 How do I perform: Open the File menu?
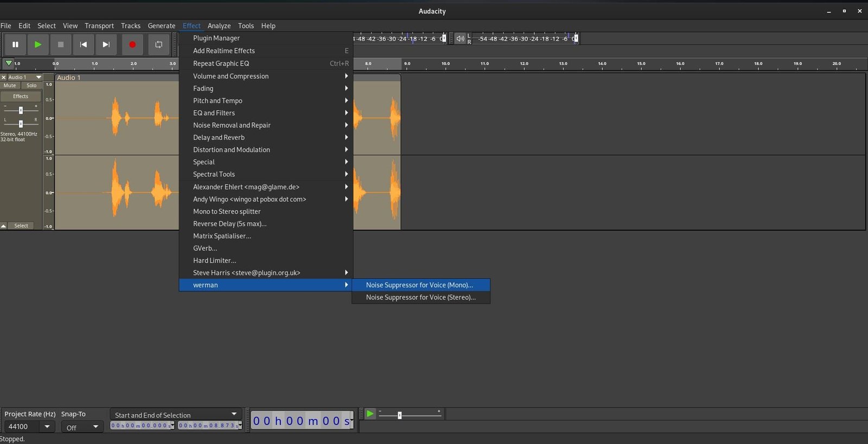click(x=6, y=26)
